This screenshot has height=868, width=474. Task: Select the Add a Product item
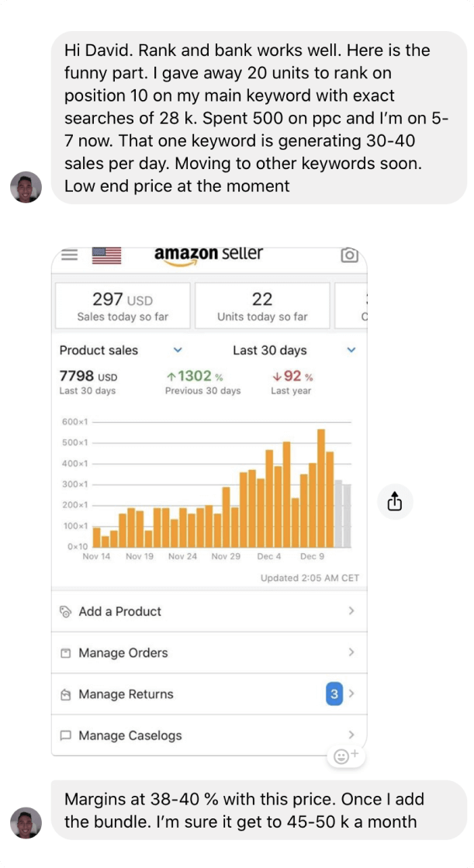(x=119, y=611)
